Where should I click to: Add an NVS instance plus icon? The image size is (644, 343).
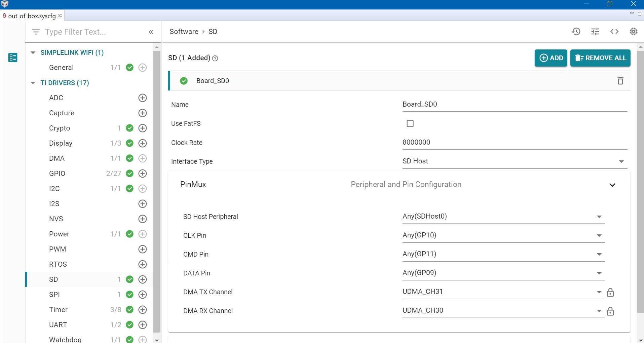pyautogui.click(x=143, y=219)
